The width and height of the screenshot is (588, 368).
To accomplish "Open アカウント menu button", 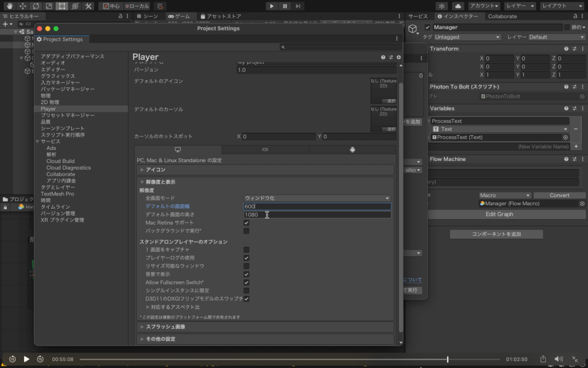I will pyautogui.click(x=484, y=6).
